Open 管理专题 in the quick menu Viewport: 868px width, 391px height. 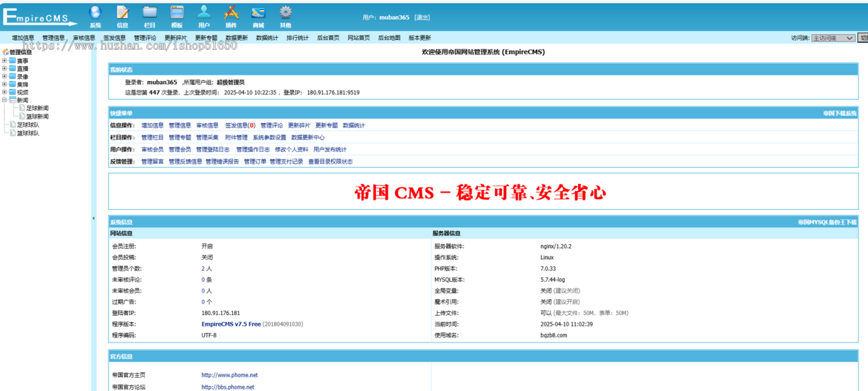coord(180,138)
